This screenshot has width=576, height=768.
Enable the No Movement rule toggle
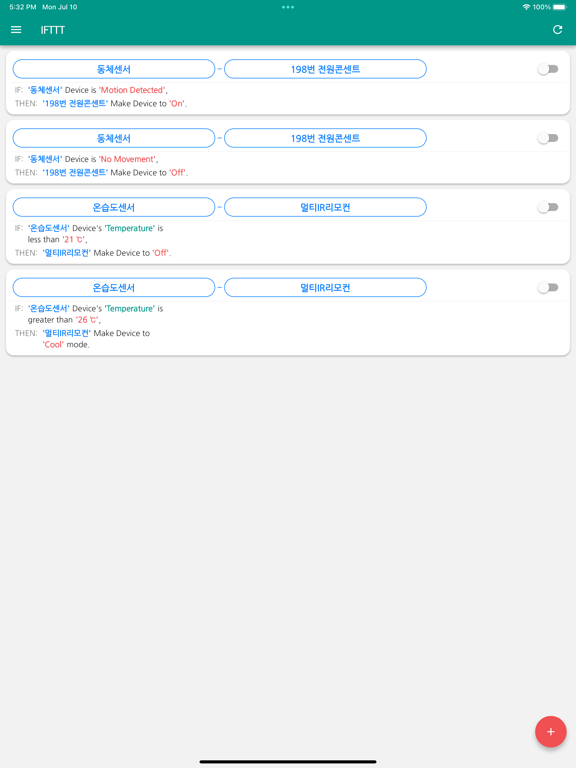coord(548,138)
